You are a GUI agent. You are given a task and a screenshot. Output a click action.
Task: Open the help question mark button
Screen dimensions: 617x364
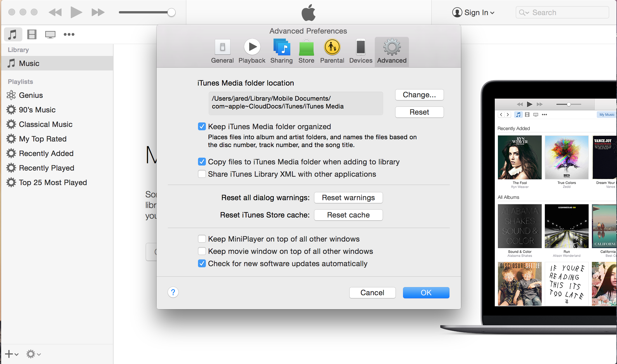(x=173, y=292)
